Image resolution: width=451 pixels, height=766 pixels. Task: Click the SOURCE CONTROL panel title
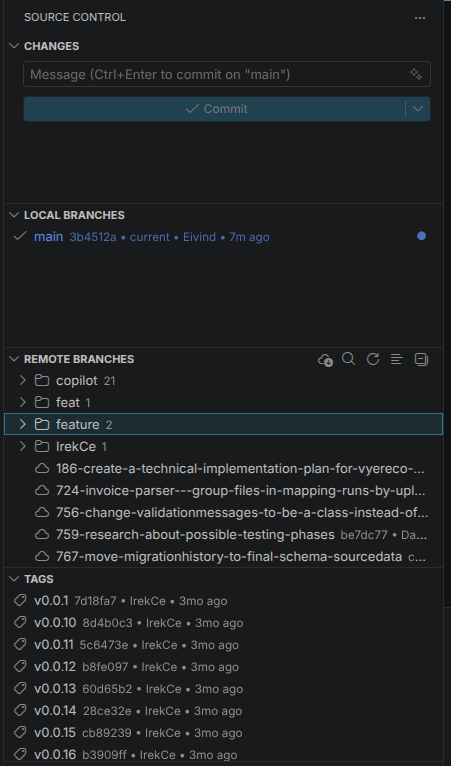pos(75,18)
